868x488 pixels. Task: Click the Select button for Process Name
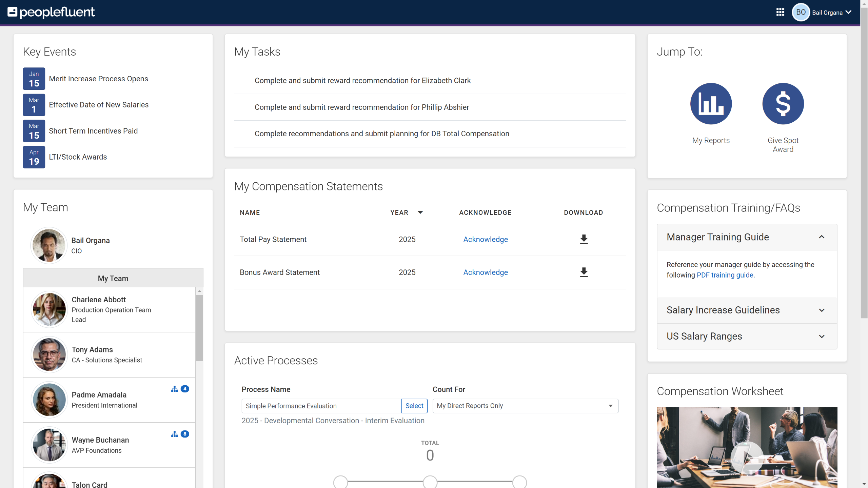point(414,406)
